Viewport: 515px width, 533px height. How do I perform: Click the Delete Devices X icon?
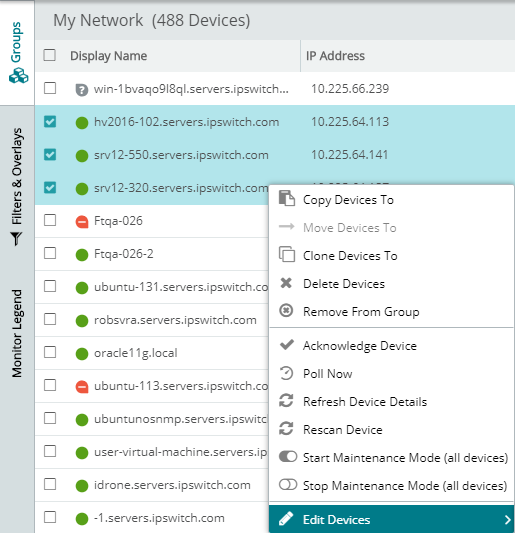pos(286,282)
